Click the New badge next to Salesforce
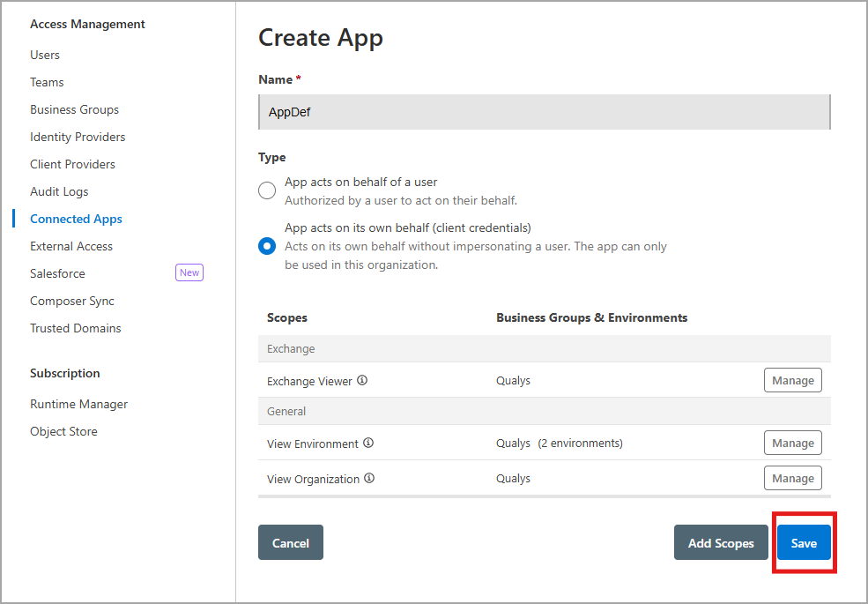The height and width of the screenshot is (604, 868). point(189,273)
